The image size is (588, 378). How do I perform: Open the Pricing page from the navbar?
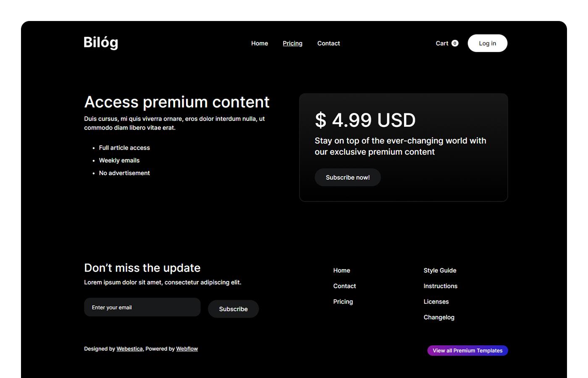292,43
